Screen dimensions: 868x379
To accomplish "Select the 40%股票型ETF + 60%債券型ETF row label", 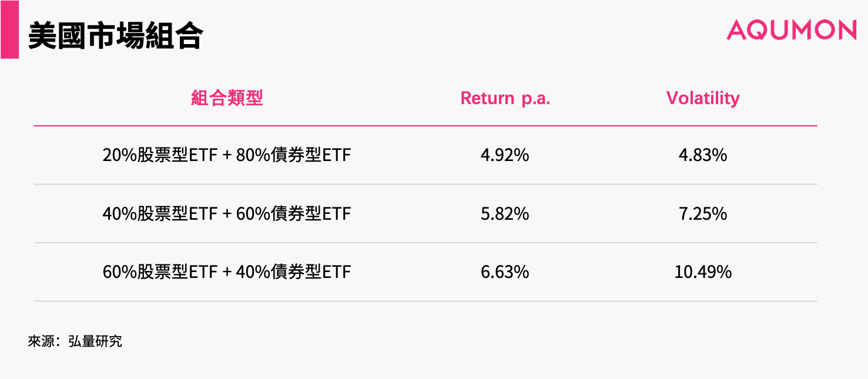I will 227,213.
